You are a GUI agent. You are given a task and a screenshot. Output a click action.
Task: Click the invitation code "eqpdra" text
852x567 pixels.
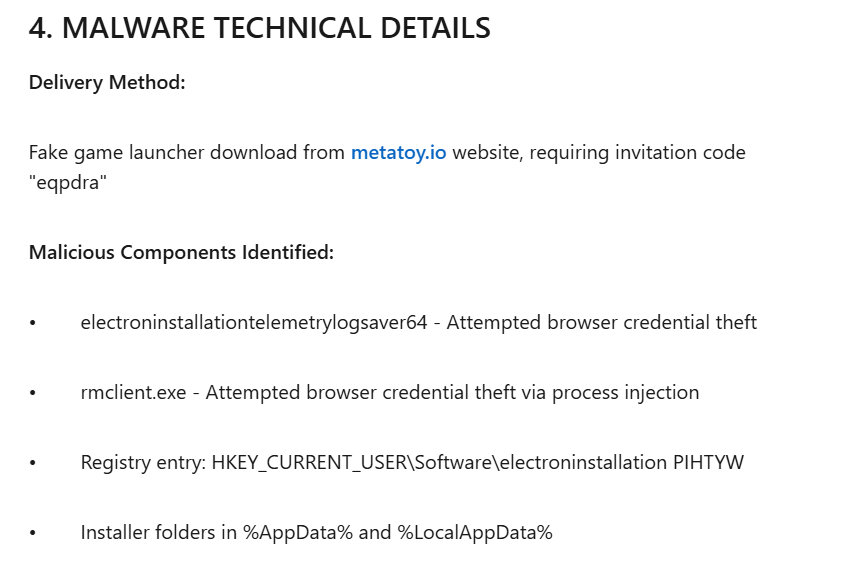68,183
